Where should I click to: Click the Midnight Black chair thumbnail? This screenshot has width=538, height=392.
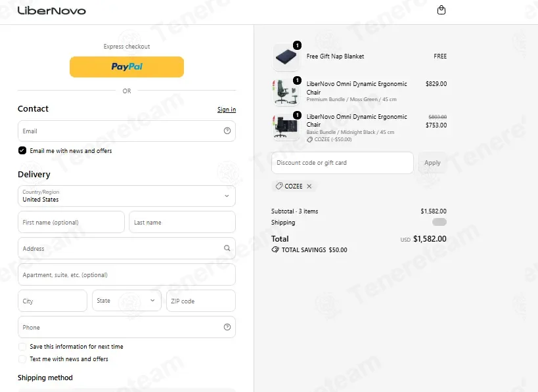pos(286,127)
